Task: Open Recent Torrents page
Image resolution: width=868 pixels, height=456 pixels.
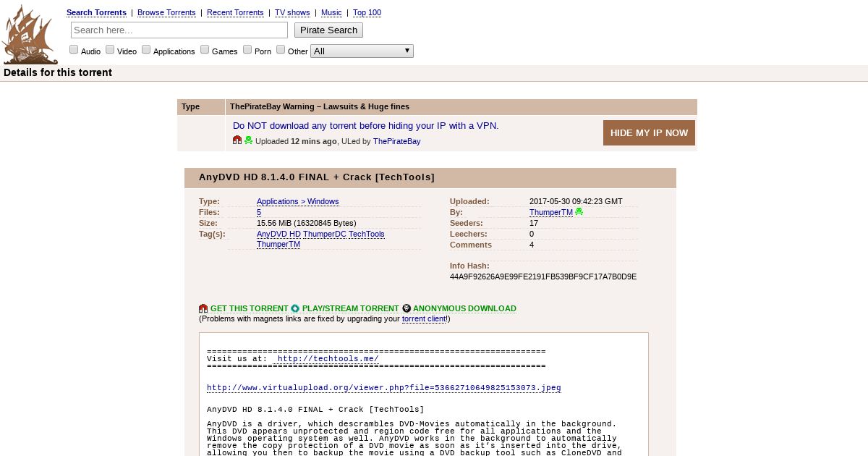Action: point(235,12)
